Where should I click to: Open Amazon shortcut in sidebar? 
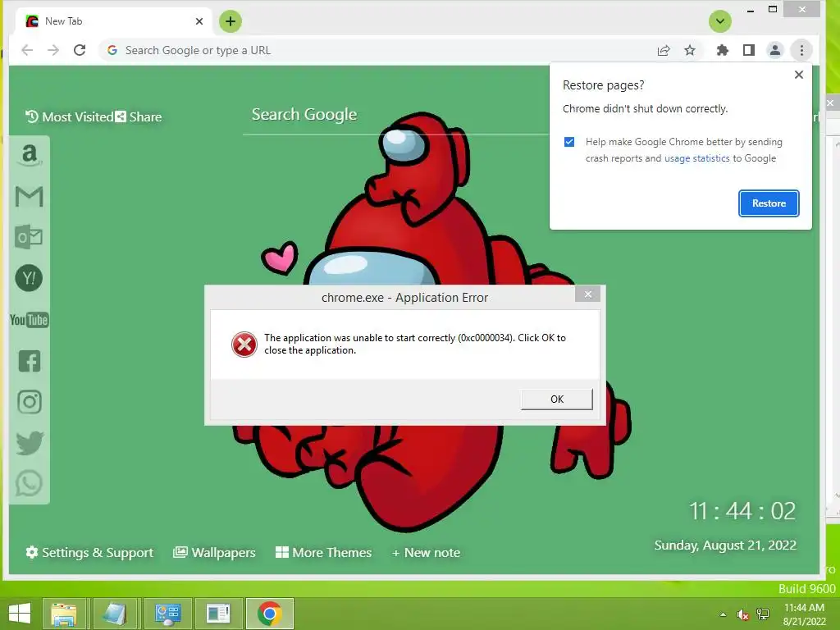(x=30, y=156)
